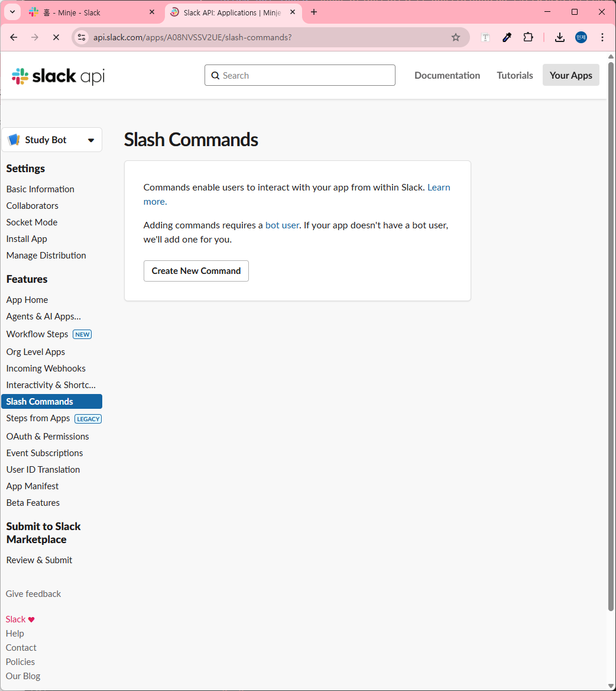The height and width of the screenshot is (691, 616).
Task: Open the site information icon in address bar
Action: (82, 37)
